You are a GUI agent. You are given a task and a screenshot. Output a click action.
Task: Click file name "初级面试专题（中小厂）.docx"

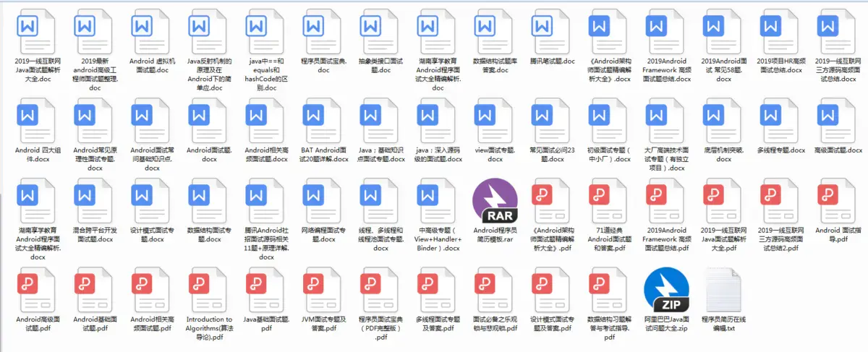coord(610,155)
